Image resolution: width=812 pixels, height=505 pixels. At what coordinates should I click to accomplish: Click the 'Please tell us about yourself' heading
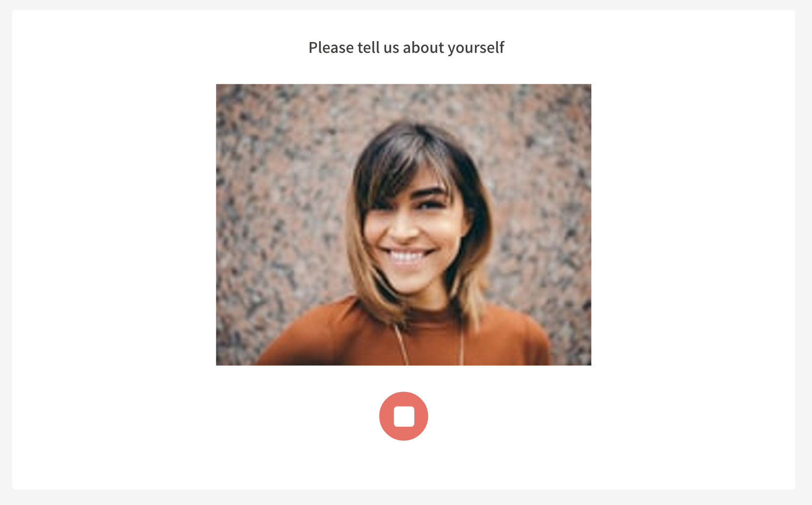tap(406, 47)
